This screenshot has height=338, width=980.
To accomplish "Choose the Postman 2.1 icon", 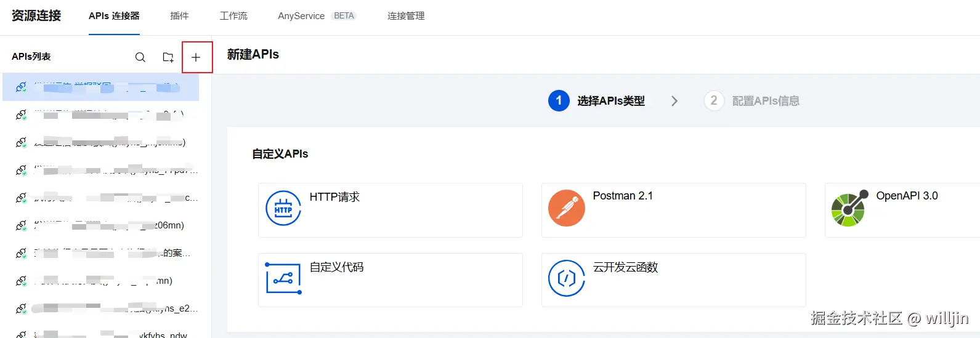I will tap(566, 208).
